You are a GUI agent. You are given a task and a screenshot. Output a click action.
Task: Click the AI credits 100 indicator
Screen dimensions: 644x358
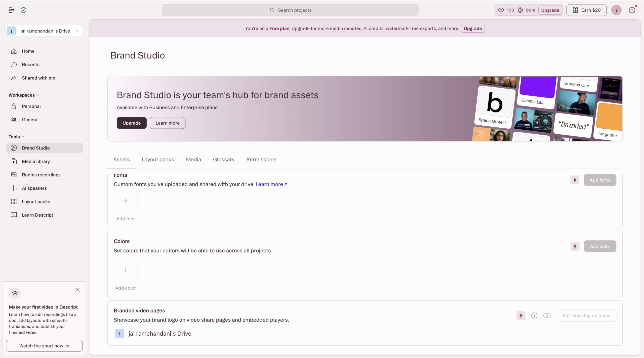(506, 10)
